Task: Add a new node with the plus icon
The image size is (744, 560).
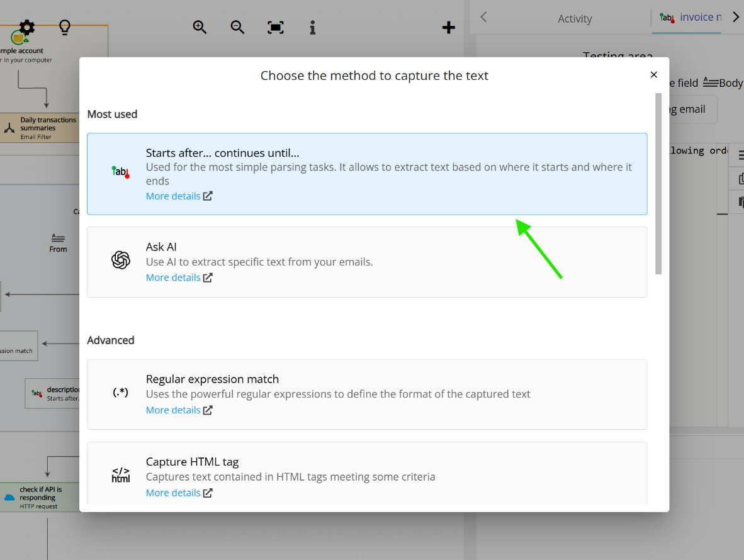Action: pyautogui.click(x=448, y=27)
